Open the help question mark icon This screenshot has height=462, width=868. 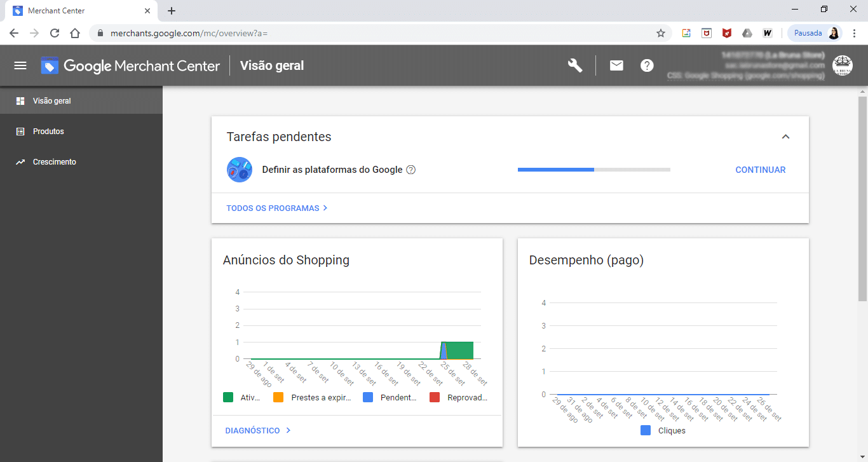[x=647, y=65]
